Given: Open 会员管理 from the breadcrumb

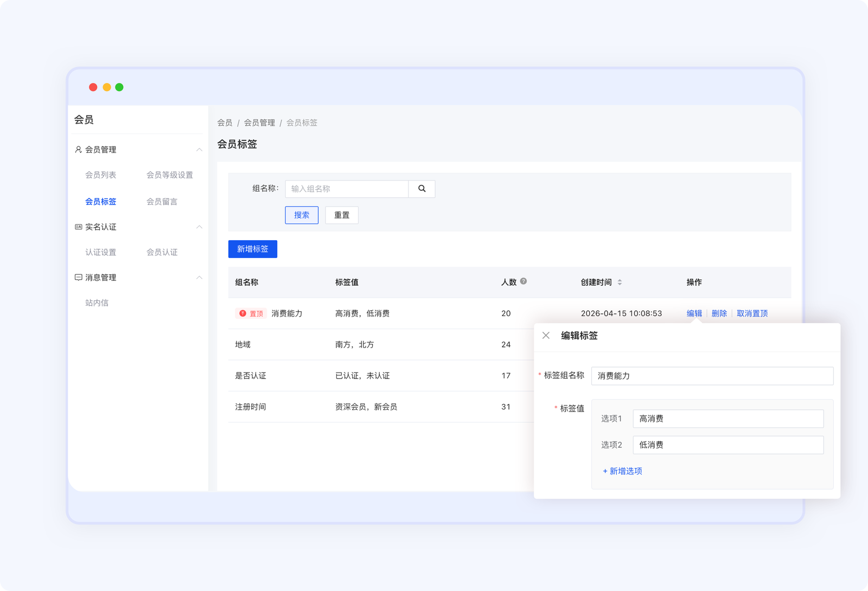Looking at the screenshot, I should pyautogui.click(x=259, y=123).
